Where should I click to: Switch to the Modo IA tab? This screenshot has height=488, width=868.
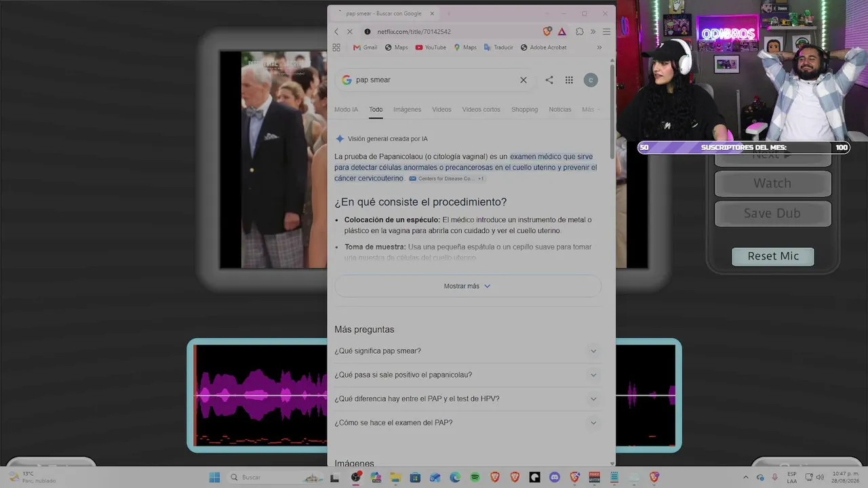click(x=346, y=109)
